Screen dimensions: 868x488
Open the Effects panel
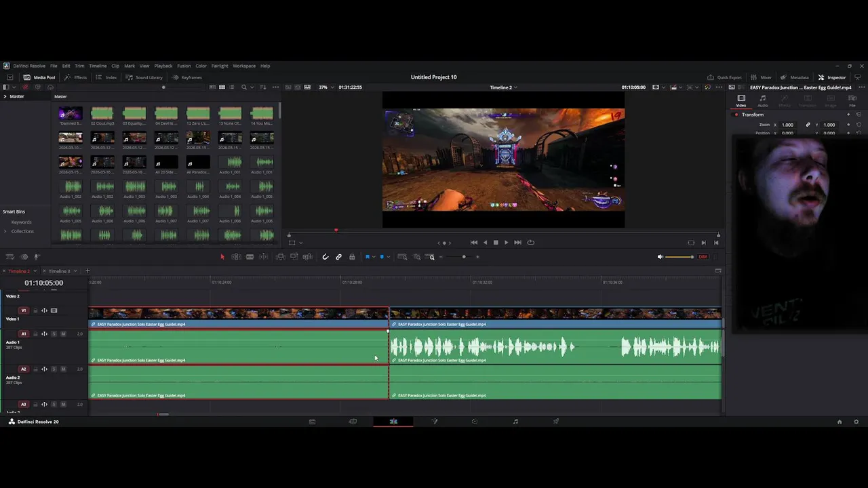(x=76, y=77)
